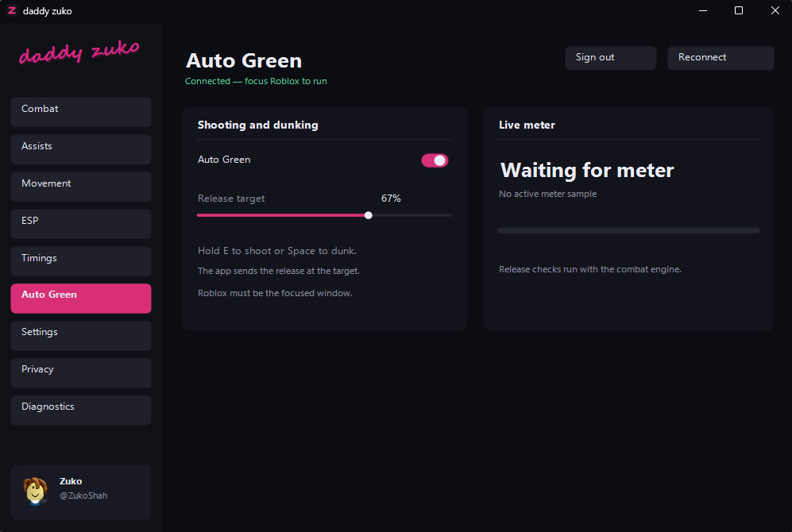Click the daddy zuko script logo
This screenshot has height=532, width=792.
coord(79,52)
